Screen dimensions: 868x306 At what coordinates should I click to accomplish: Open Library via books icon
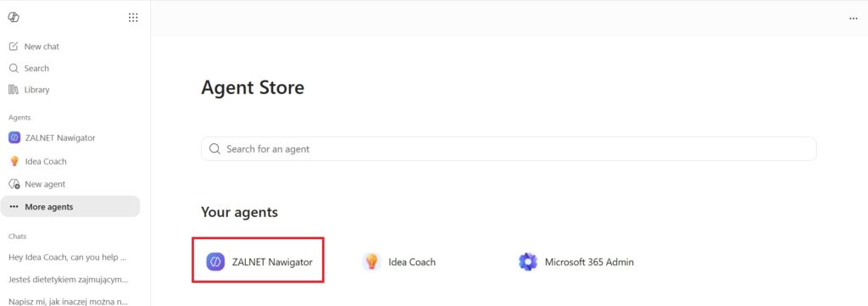click(14, 90)
